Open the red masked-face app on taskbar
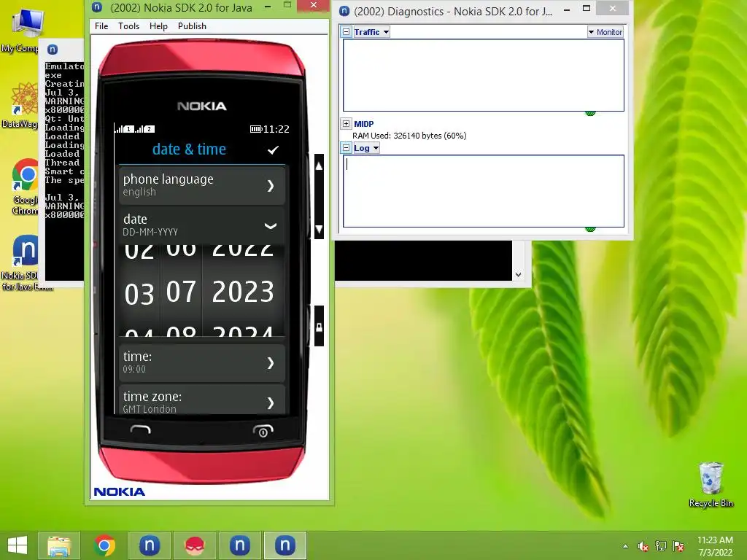The height and width of the screenshot is (560, 747). pyautogui.click(x=195, y=545)
